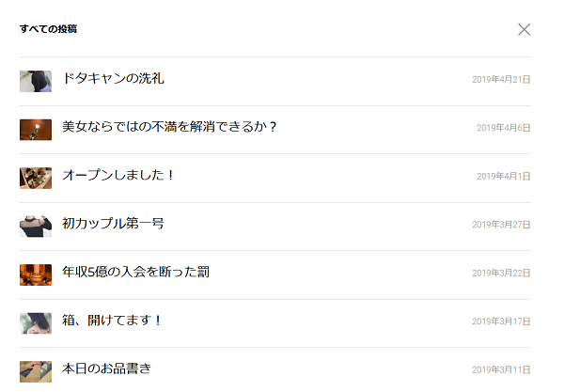Click the ドタキャンの洗礼 thumbnail image
This screenshot has height=392, width=564.
[x=36, y=81]
